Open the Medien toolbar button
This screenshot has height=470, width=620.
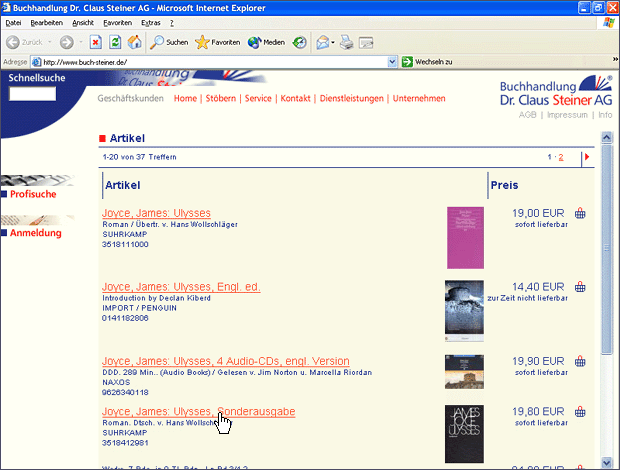point(266,42)
